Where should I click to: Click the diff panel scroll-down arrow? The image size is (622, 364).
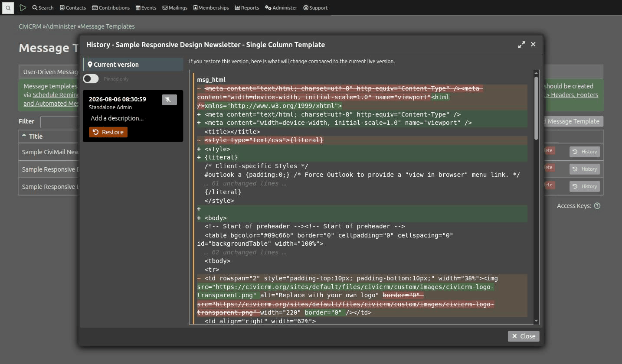click(x=536, y=321)
